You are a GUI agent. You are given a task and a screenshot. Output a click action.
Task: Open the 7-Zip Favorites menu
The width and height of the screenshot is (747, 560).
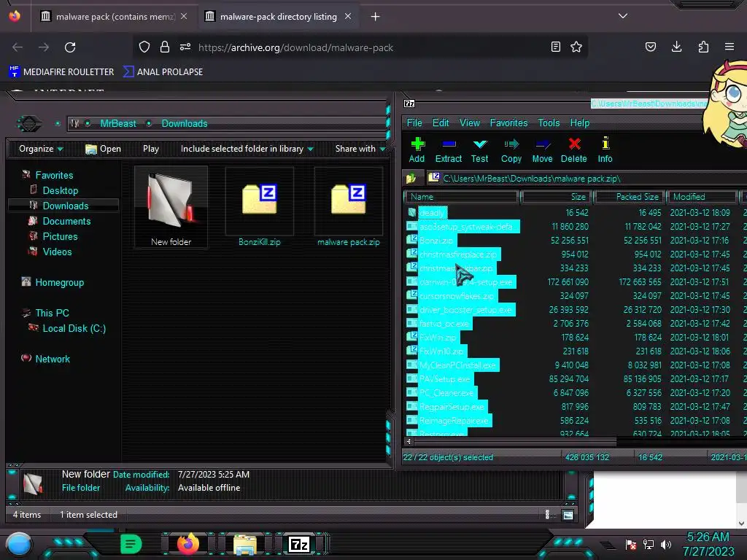[508, 122]
